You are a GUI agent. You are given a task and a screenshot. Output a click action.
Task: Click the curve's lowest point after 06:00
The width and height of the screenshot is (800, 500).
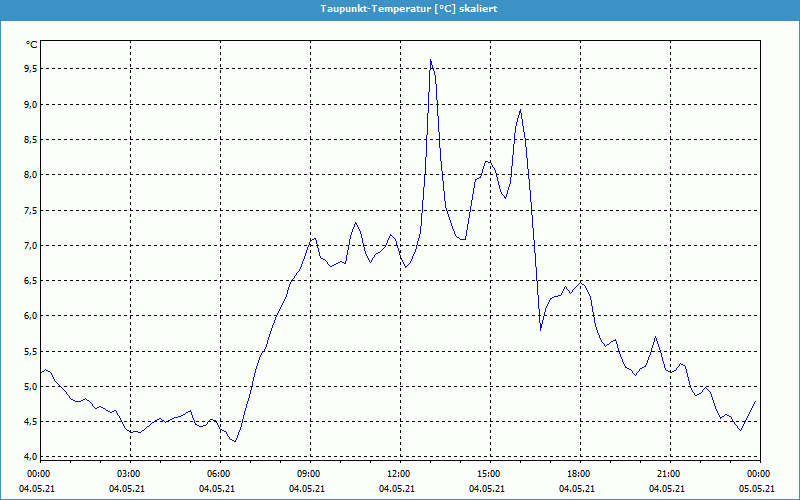(x=234, y=441)
